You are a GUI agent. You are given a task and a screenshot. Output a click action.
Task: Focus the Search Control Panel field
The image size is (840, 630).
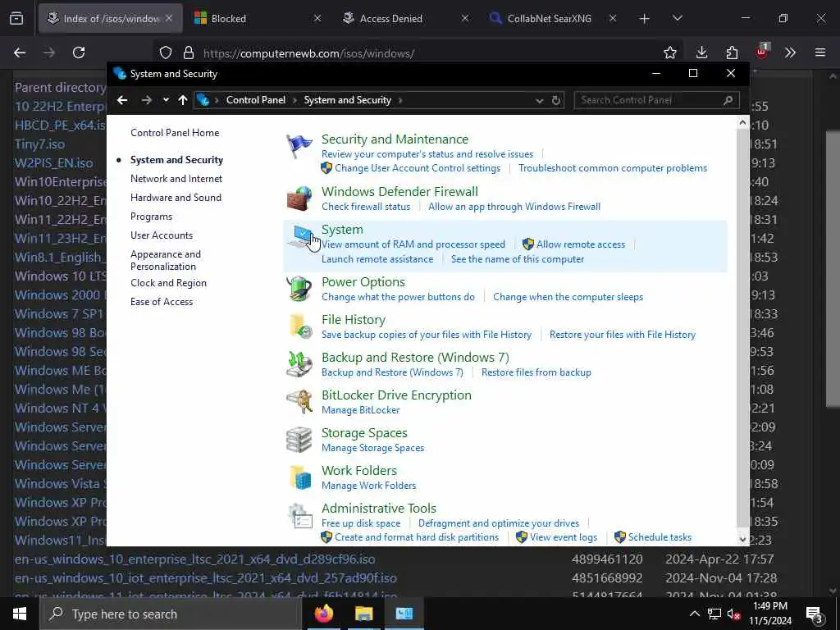point(656,100)
